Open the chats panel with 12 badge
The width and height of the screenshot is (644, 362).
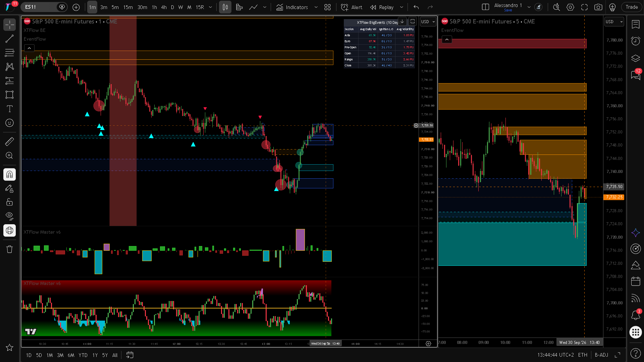point(636,75)
